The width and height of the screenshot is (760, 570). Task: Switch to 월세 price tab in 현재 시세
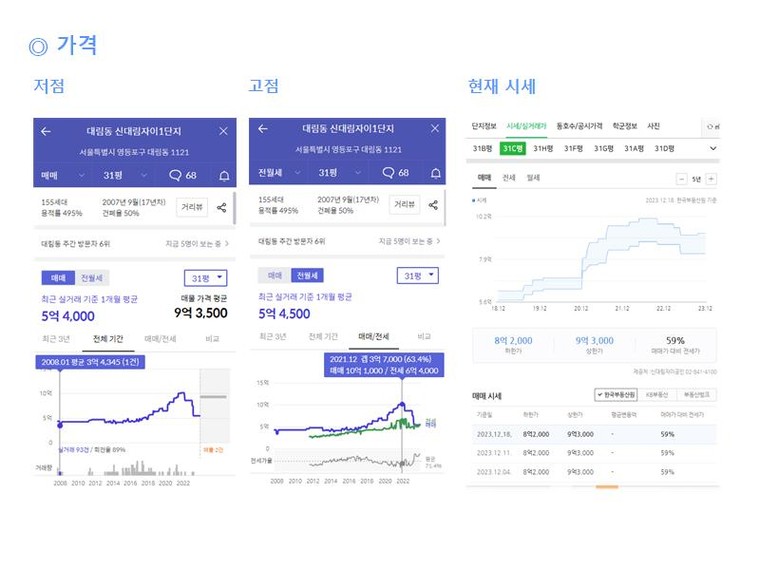coord(533,178)
